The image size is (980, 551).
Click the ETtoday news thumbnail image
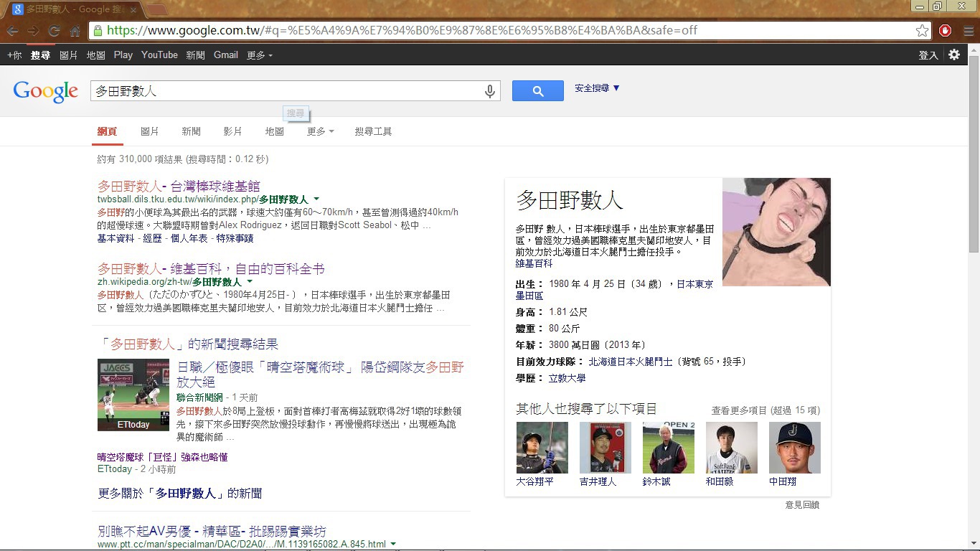point(133,395)
